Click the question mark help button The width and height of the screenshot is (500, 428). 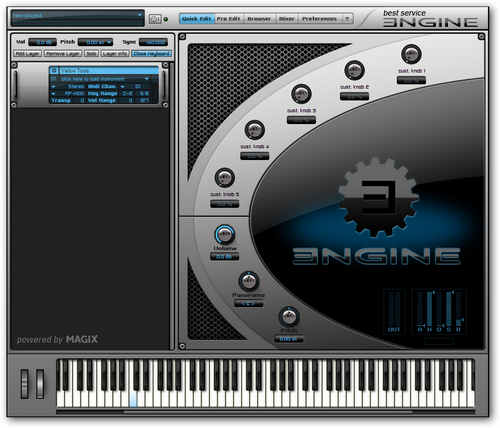click(x=347, y=19)
